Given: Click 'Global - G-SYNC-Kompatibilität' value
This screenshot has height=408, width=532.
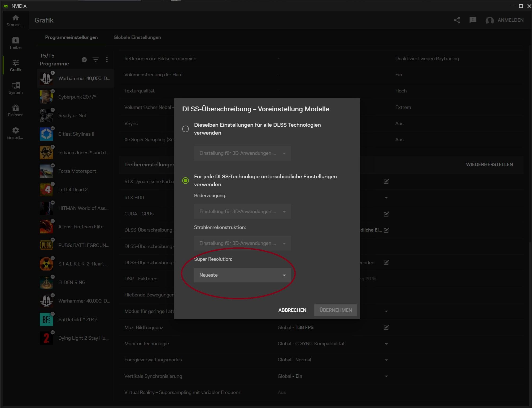Looking at the screenshot, I should [x=311, y=344].
